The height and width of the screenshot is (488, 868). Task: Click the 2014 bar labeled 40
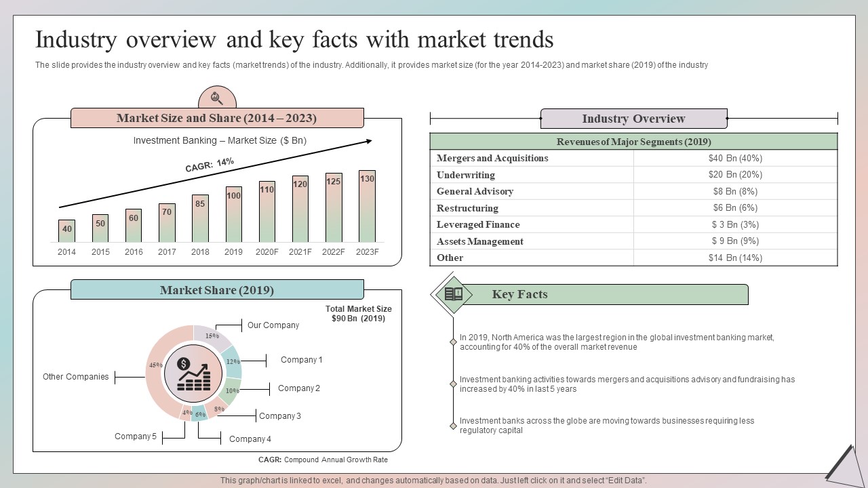[66, 230]
